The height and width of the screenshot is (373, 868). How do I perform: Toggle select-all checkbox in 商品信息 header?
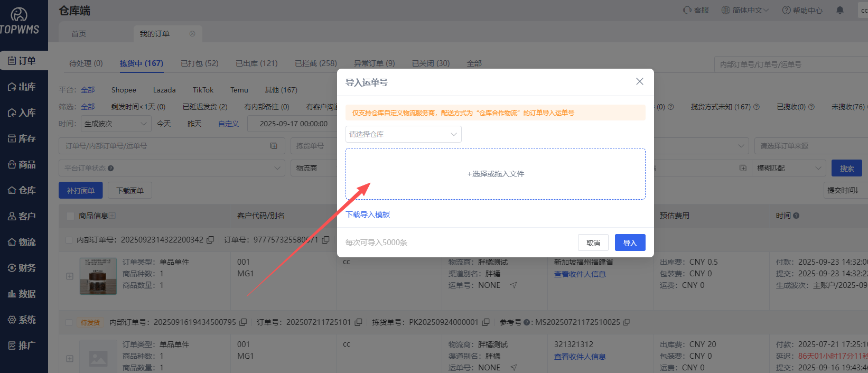point(70,216)
